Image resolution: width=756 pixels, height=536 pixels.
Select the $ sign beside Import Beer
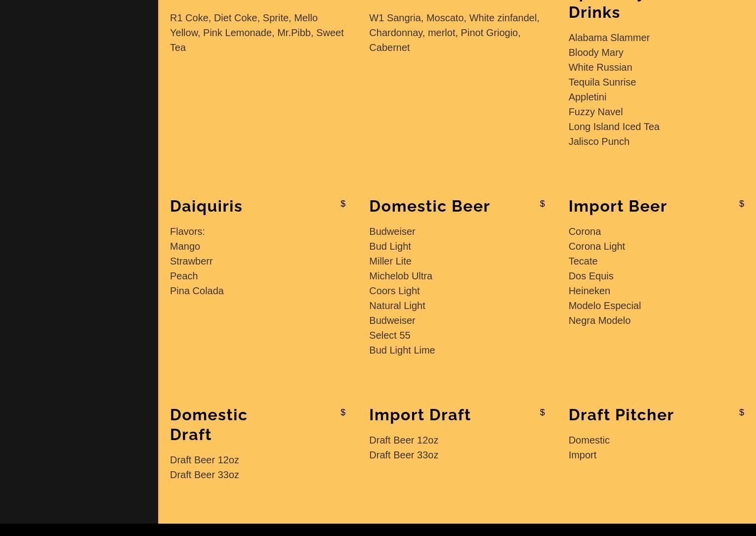tap(742, 204)
